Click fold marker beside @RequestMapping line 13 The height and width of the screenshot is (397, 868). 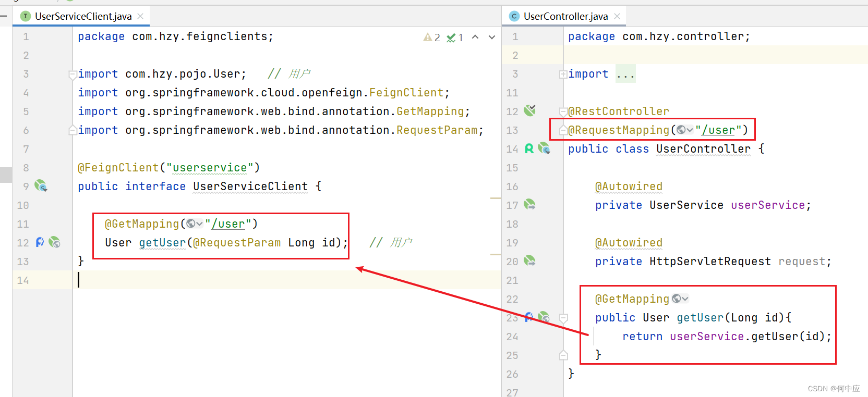click(x=563, y=130)
